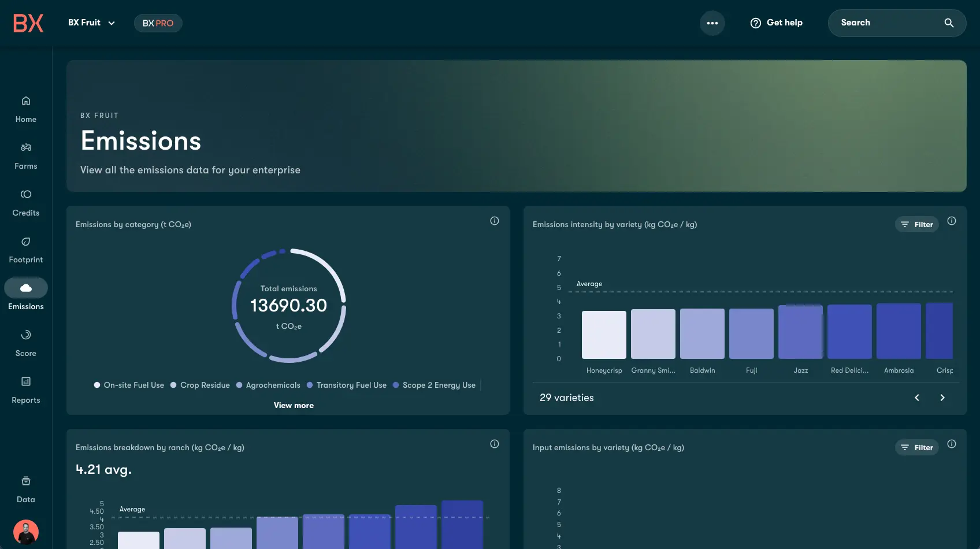This screenshot has width=980, height=549.
Task: Open the Data section icon
Action: click(x=26, y=481)
